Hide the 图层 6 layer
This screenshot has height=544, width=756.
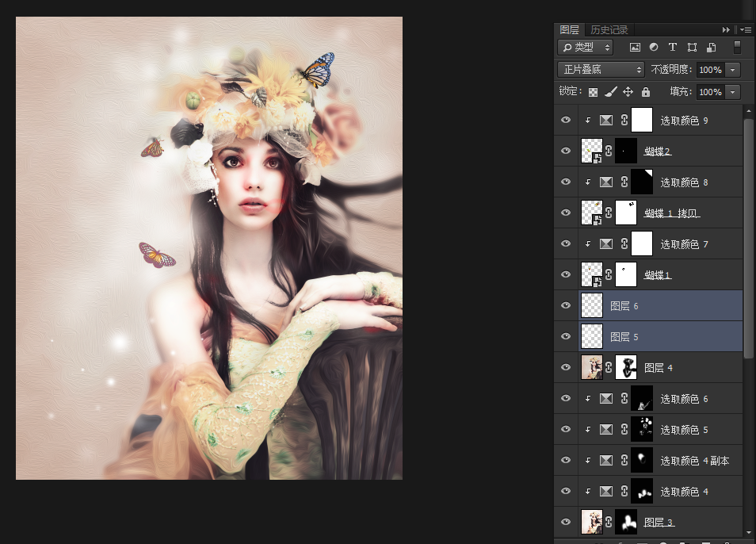(565, 305)
